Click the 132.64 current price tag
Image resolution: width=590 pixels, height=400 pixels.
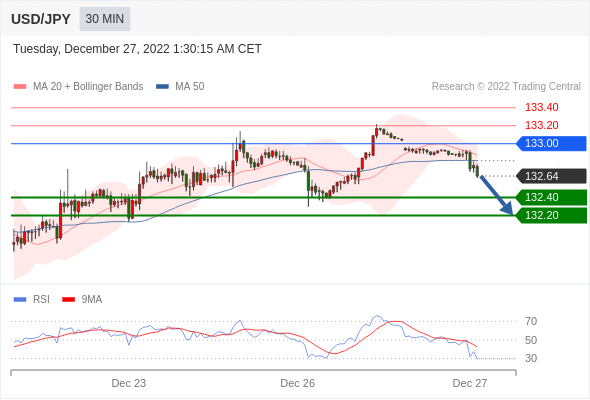pyautogui.click(x=551, y=176)
